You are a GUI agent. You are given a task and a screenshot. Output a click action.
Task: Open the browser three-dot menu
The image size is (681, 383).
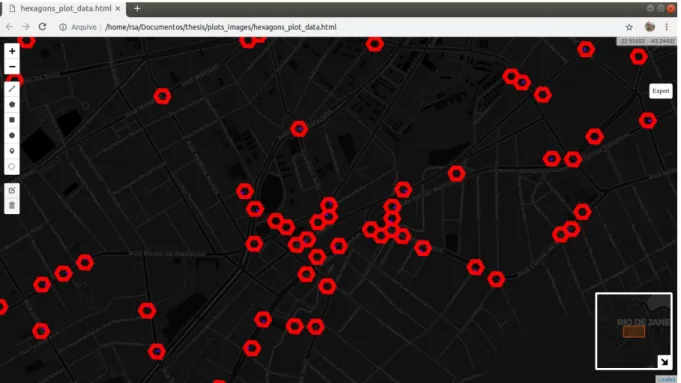click(x=667, y=27)
